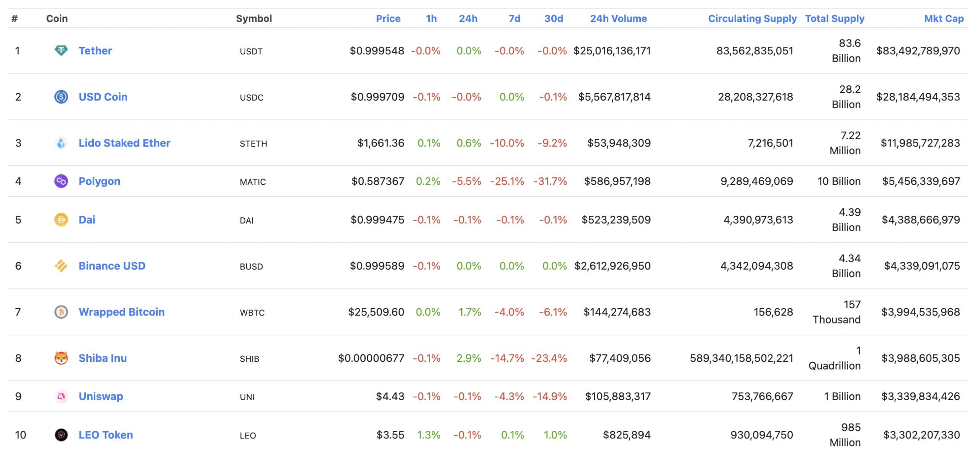980x456 pixels.
Task: Sort by 24h percentage change
Action: click(x=468, y=18)
